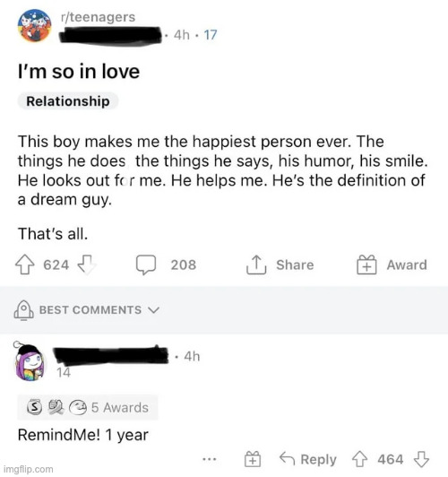Viewport: 448px width, 477px height.
Task: Click the Share label on the post
Action: pyautogui.click(x=295, y=265)
